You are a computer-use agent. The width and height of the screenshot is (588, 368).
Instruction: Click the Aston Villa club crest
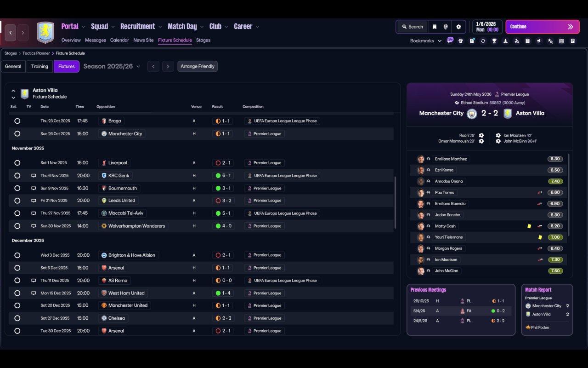tap(45, 33)
